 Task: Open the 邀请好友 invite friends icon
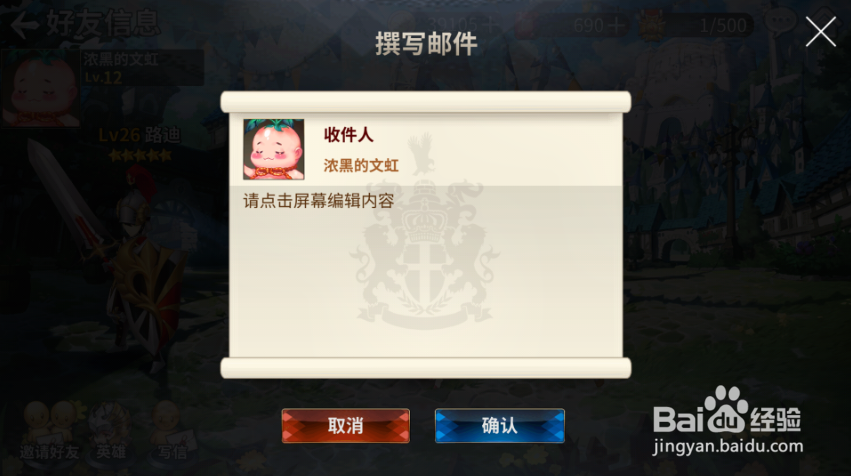49,431
